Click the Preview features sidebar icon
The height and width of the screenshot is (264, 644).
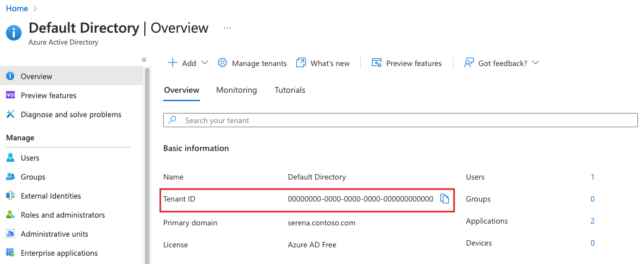point(10,95)
